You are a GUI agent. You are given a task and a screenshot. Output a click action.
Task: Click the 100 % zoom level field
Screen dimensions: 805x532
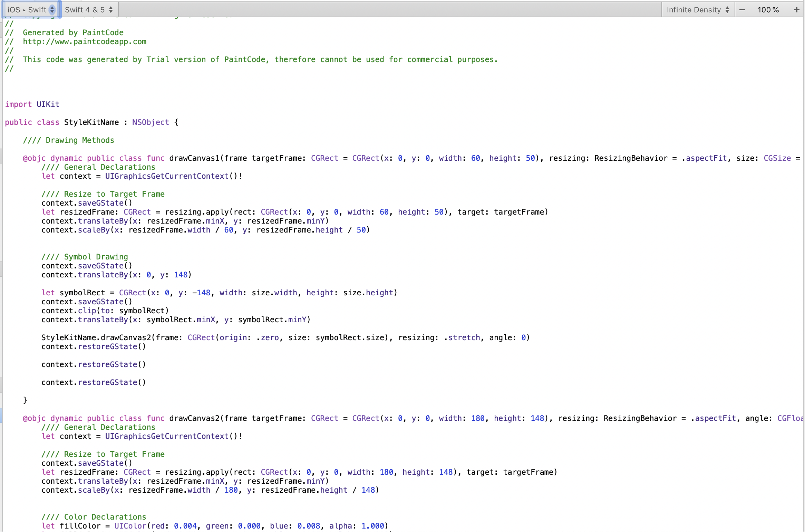point(768,10)
